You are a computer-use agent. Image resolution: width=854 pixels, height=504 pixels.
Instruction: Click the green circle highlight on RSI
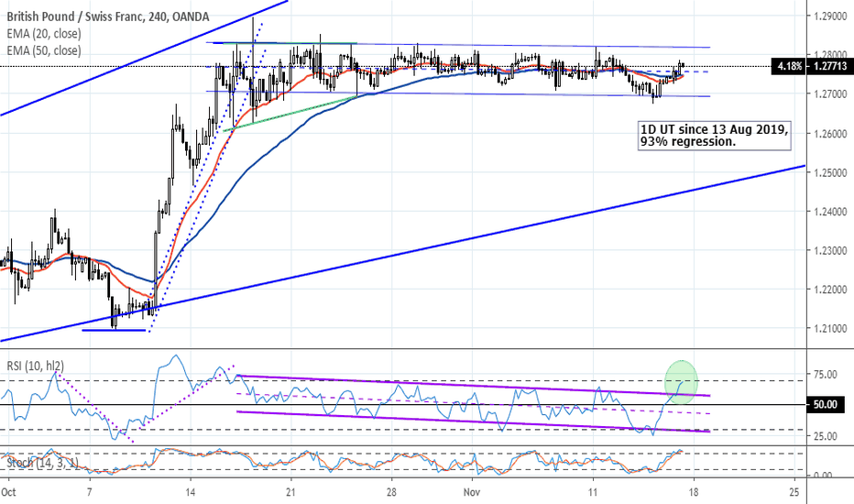tap(682, 380)
